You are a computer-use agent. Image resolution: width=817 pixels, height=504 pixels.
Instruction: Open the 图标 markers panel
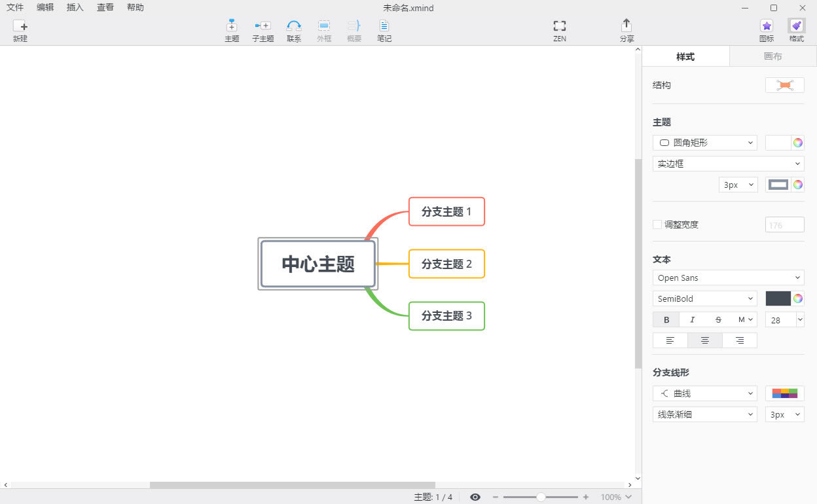[x=767, y=26]
